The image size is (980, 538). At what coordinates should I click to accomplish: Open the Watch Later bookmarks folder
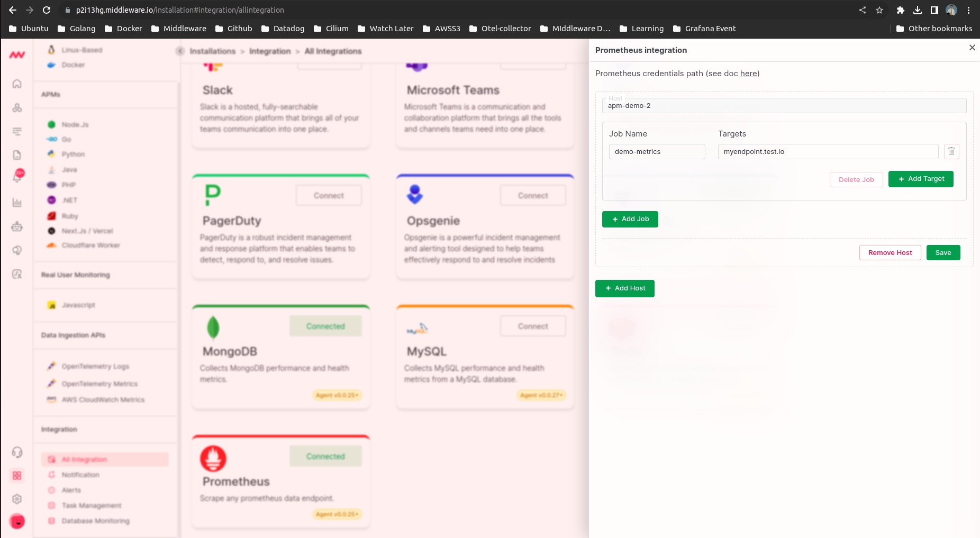coord(386,29)
